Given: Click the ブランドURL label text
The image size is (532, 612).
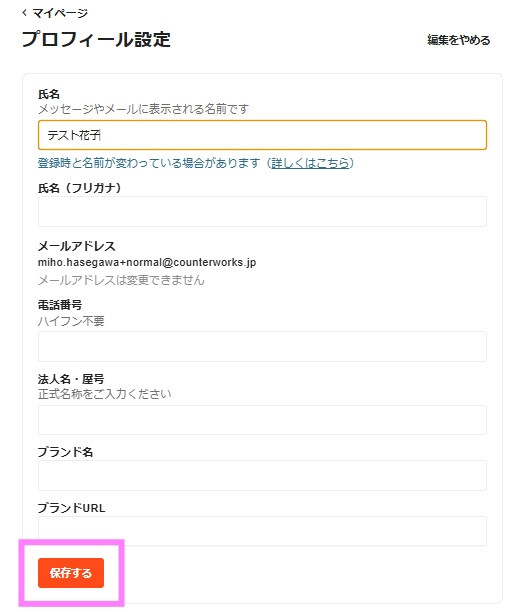Looking at the screenshot, I should 71,508.
